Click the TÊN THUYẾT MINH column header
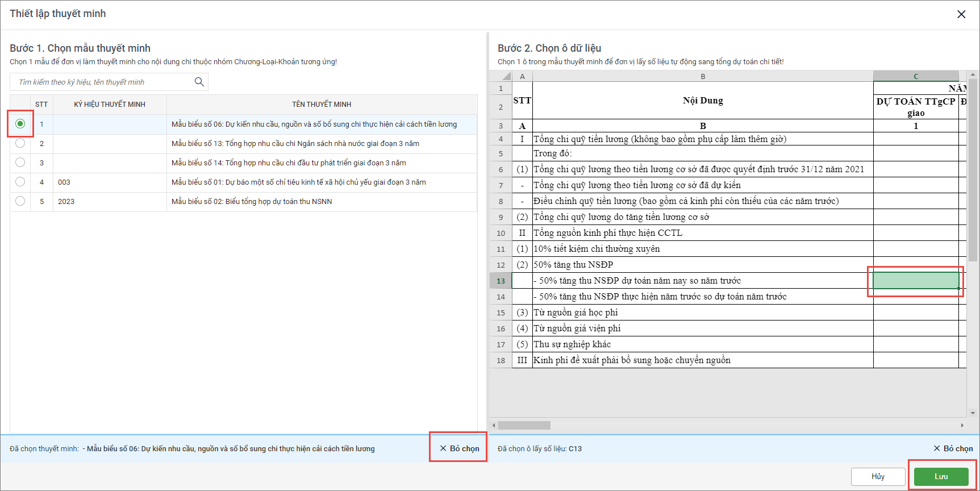Image resolution: width=980 pixels, height=491 pixels. (x=322, y=105)
